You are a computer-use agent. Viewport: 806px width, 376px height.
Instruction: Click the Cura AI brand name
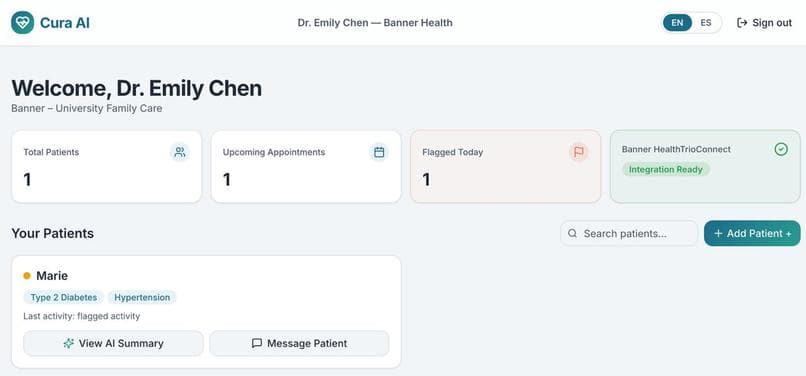click(x=65, y=23)
